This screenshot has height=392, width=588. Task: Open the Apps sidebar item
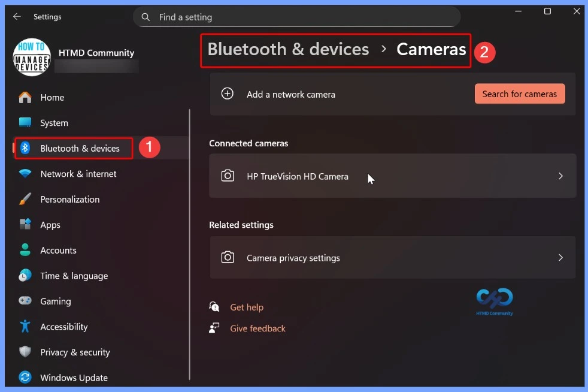click(x=50, y=225)
